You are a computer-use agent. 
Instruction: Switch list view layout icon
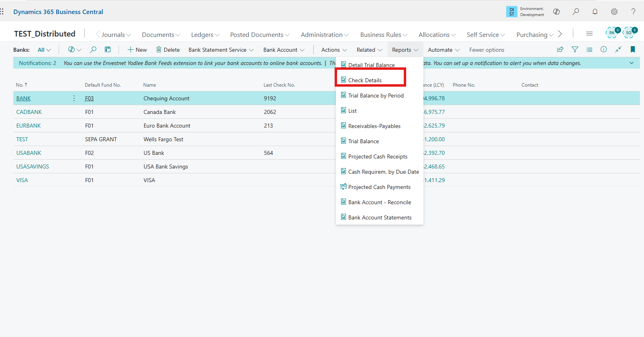click(x=589, y=50)
